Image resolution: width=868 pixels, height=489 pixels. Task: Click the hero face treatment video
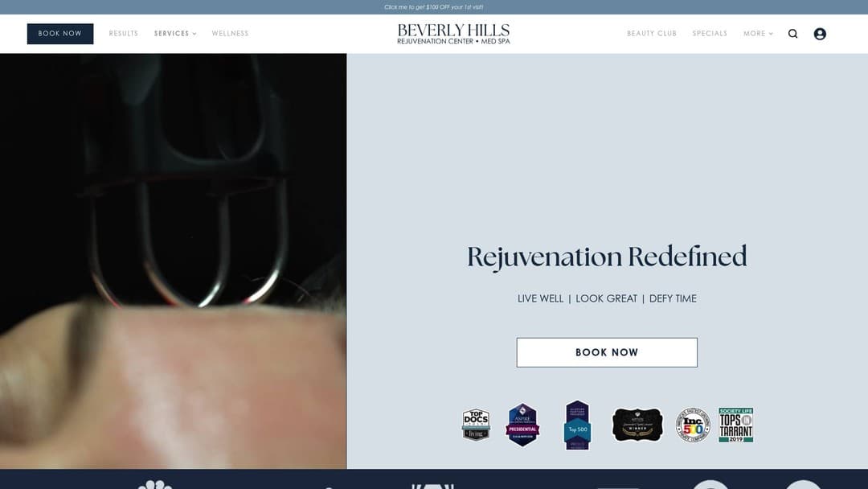[173, 261]
